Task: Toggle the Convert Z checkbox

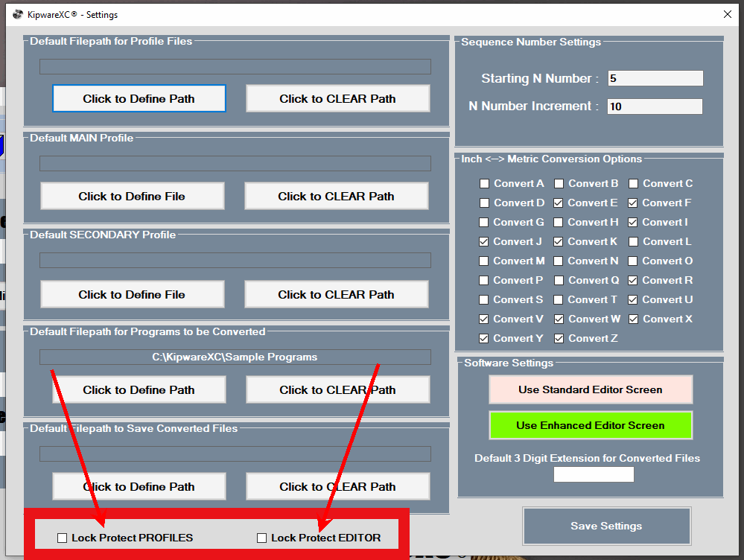Action: coord(559,338)
